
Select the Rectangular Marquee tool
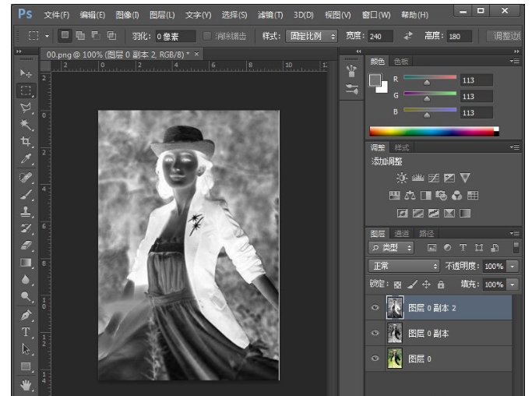26,90
